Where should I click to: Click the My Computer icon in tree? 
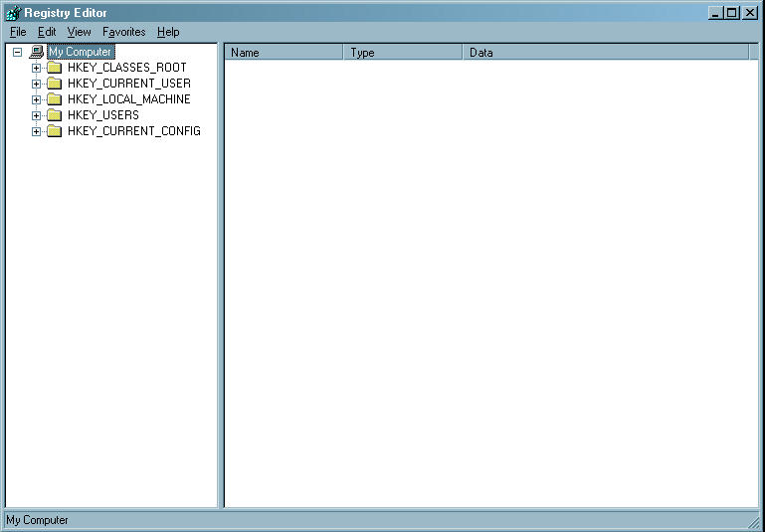[x=37, y=52]
